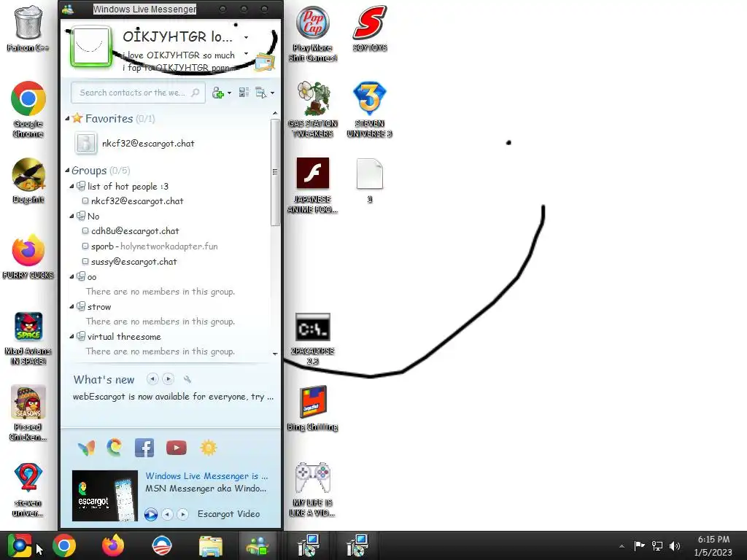Screen dimensions: 747x560
Task: Open Mad Avians IN SPACE! shortcut
Action: [28, 338]
